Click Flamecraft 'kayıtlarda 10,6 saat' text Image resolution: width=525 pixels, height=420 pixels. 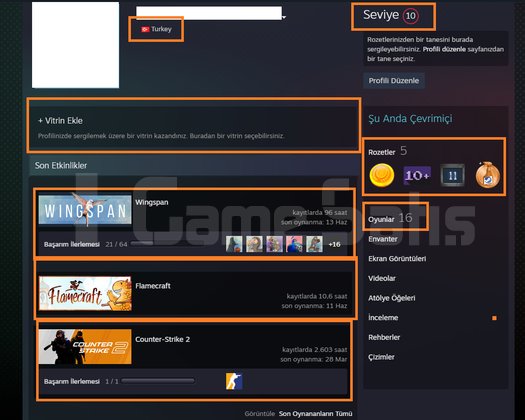317,296
